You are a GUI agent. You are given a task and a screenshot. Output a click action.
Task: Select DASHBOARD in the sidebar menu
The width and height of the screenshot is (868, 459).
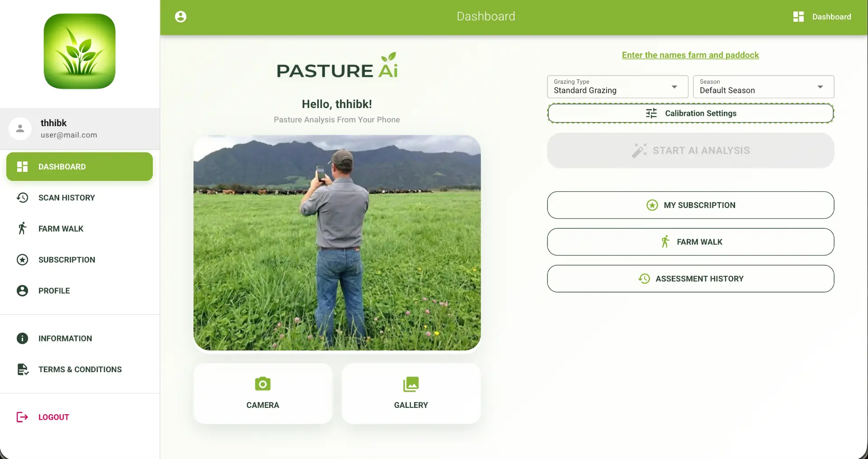80,166
